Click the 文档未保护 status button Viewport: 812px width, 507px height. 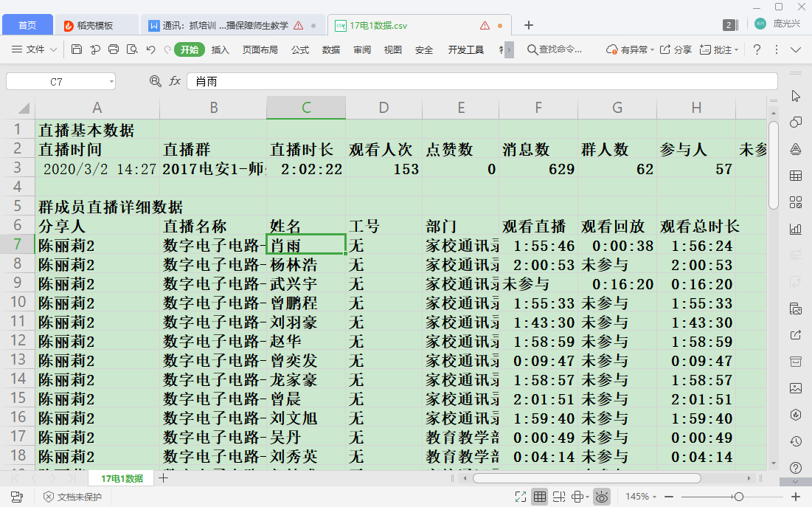(x=72, y=497)
